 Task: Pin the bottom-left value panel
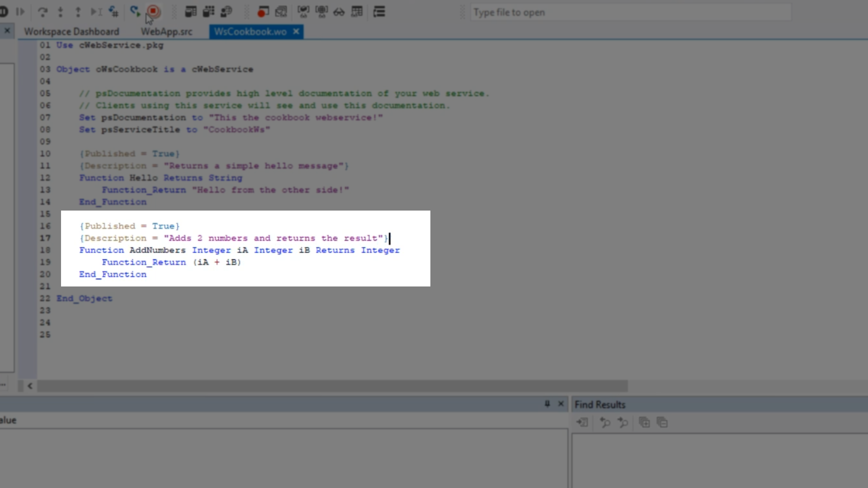pyautogui.click(x=547, y=404)
